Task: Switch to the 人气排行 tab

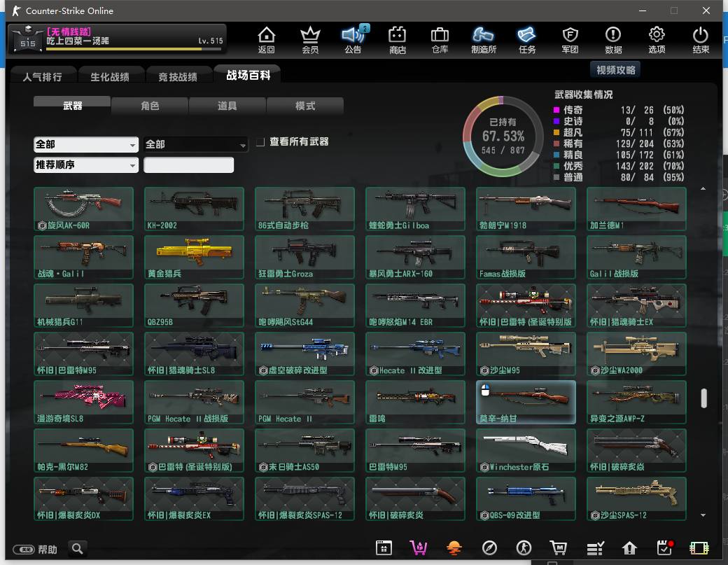Action: (x=42, y=76)
